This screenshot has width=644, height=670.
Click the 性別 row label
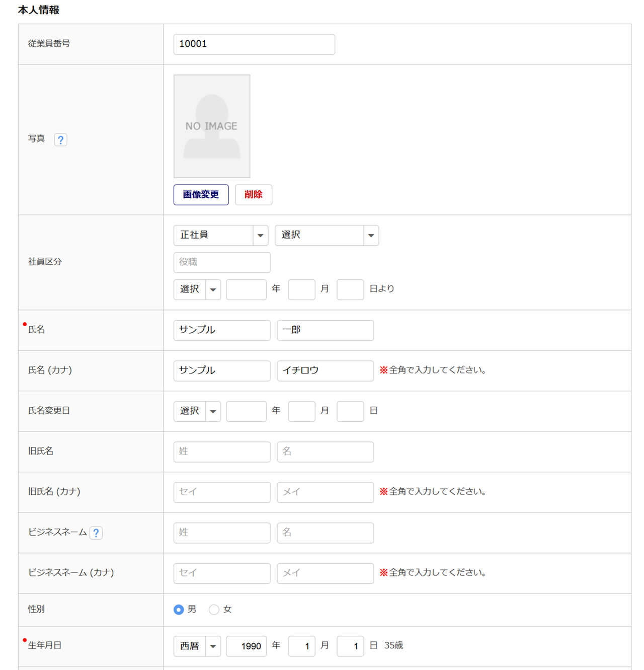tap(36, 610)
